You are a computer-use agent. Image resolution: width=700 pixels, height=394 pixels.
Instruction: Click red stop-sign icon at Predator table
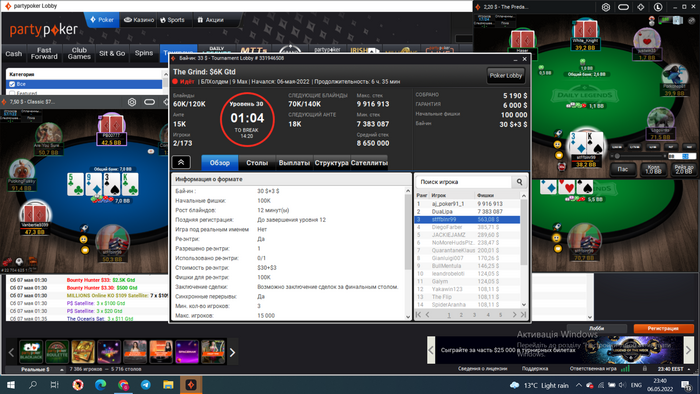(562, 167)
